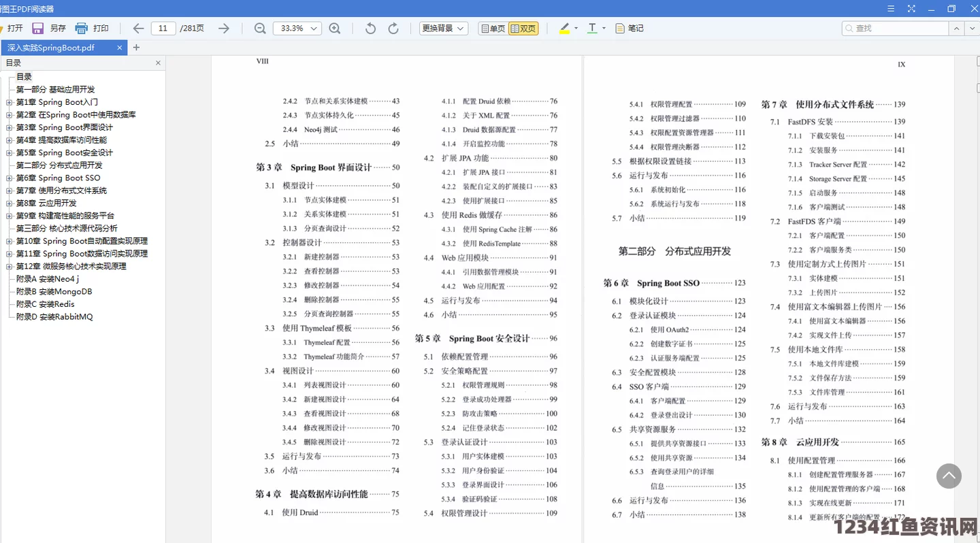Select 目录 root item in outline tree

[24, 77]
